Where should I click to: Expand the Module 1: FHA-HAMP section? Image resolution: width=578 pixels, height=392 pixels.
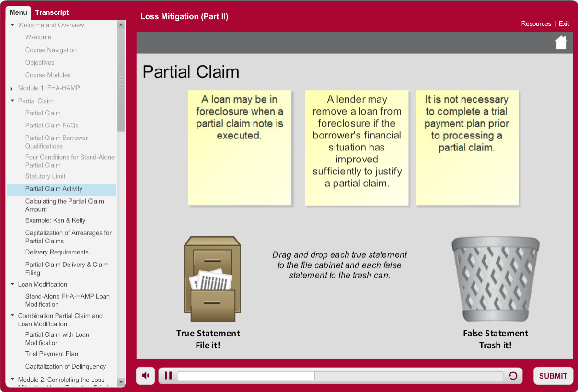(12, 89)
